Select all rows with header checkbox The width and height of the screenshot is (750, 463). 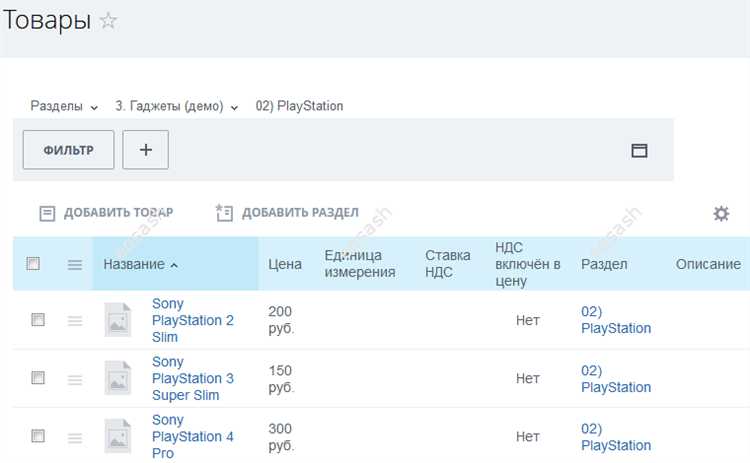click(x=33, y=264)
